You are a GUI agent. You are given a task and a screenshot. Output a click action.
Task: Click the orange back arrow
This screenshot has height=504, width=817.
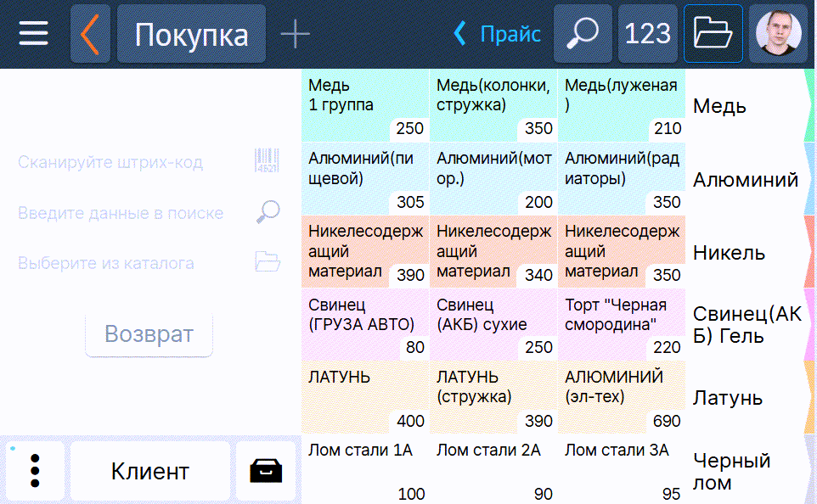pyautogui.click(x=91, y=34)
